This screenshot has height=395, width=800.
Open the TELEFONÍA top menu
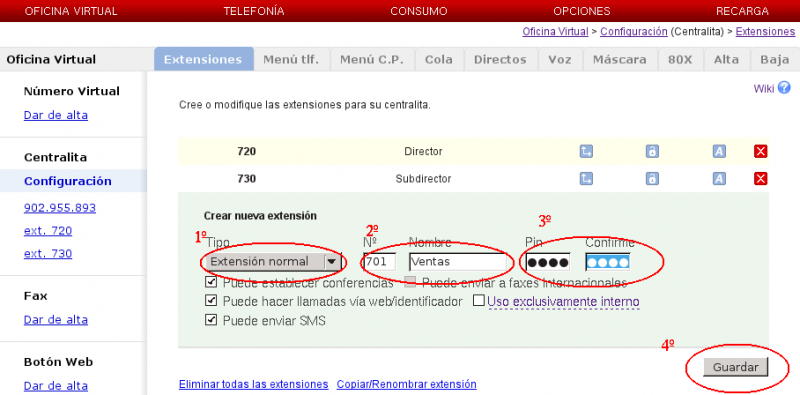click(254, 11)
